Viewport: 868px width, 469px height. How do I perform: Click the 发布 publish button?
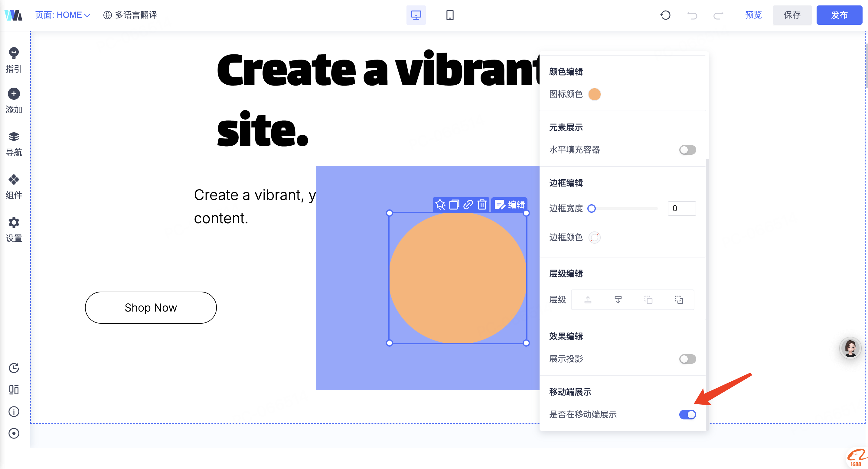click(x=839, y=15)
